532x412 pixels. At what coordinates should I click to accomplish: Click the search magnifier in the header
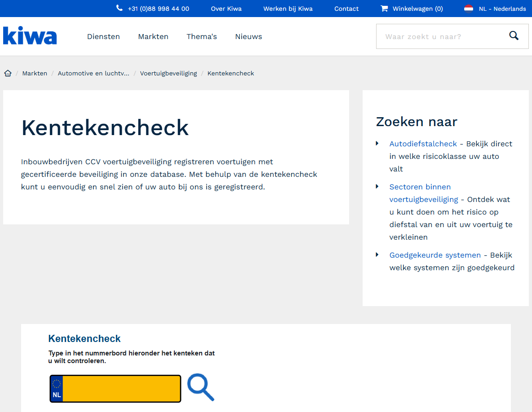click(x=514, y=35)
